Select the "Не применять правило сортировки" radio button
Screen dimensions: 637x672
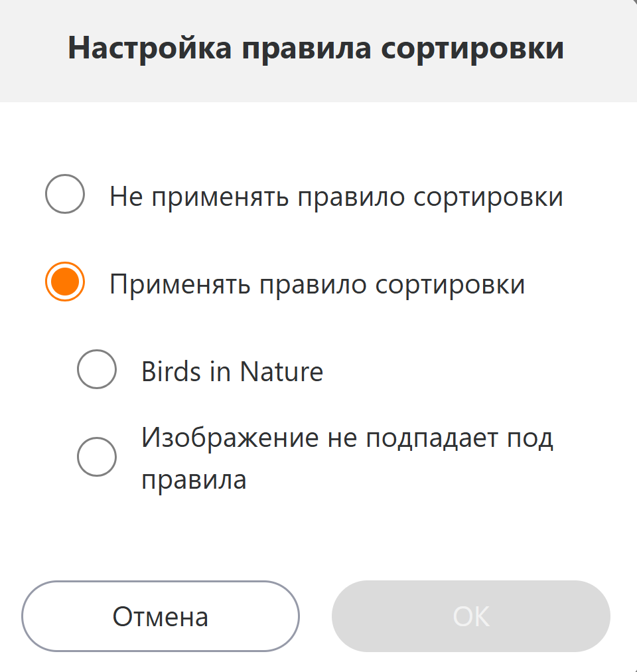pos(64,195)
